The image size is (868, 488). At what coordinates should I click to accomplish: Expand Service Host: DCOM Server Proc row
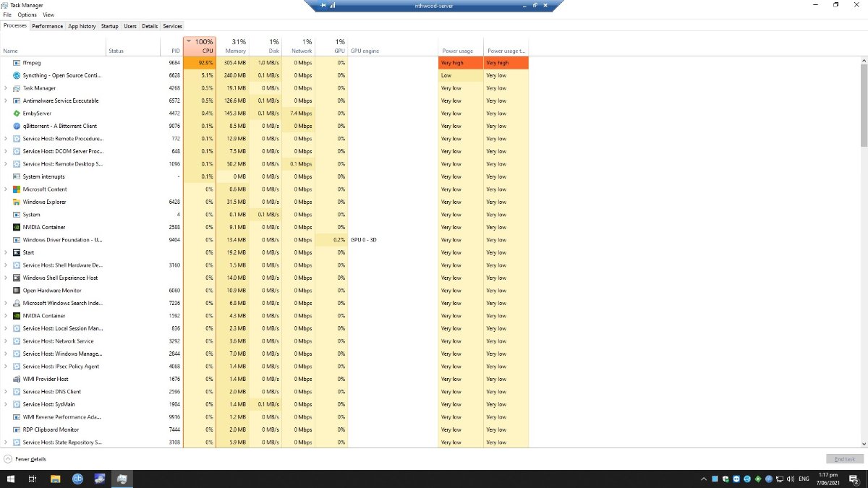tap(6, 151)
